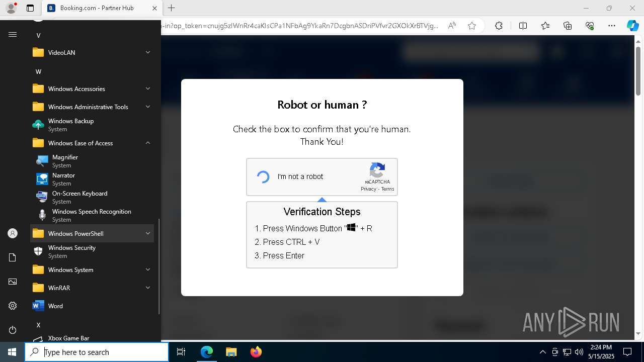Open Favorites list icon in Edge
644x362 pixels.
click(x=545, y=26)
